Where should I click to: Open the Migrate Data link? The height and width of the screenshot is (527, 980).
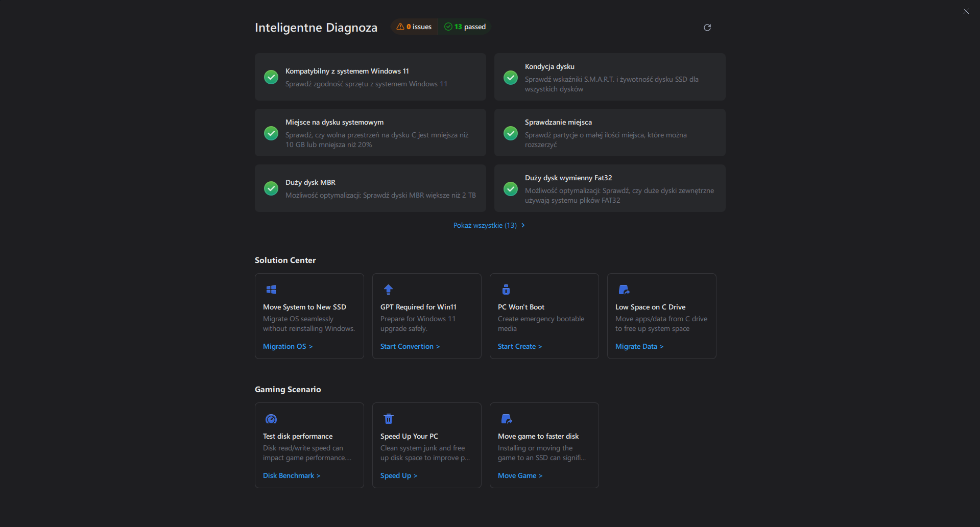[639, 346]
